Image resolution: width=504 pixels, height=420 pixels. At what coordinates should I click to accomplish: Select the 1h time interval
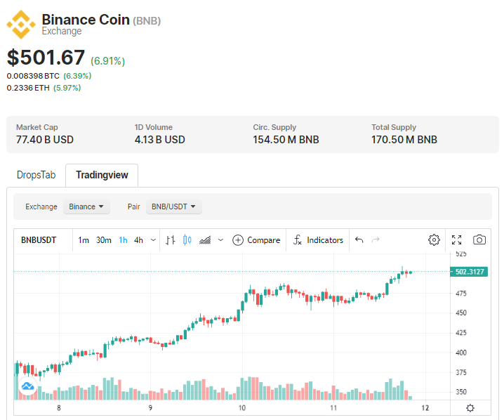[x=123, y=240]
